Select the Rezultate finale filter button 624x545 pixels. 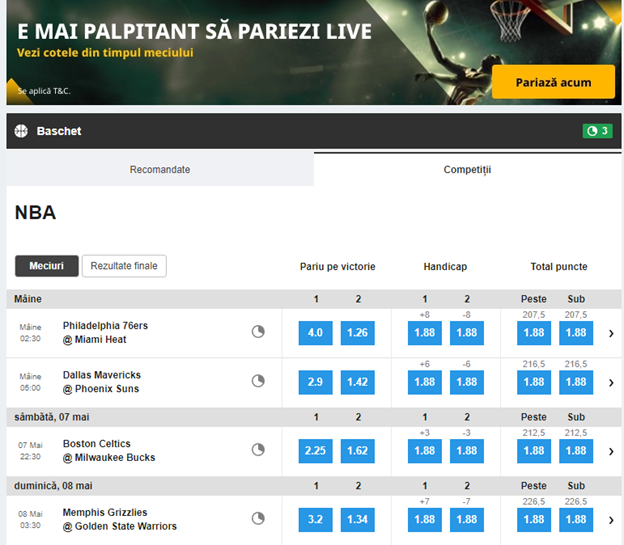(x=124, y=266)
